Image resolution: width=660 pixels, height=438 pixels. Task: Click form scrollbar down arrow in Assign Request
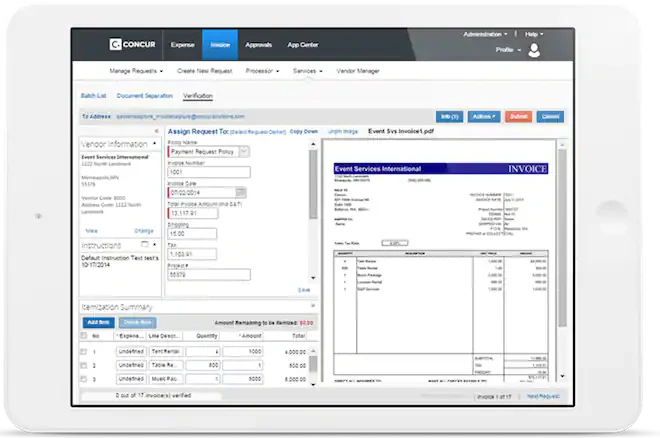coord(313,278)
